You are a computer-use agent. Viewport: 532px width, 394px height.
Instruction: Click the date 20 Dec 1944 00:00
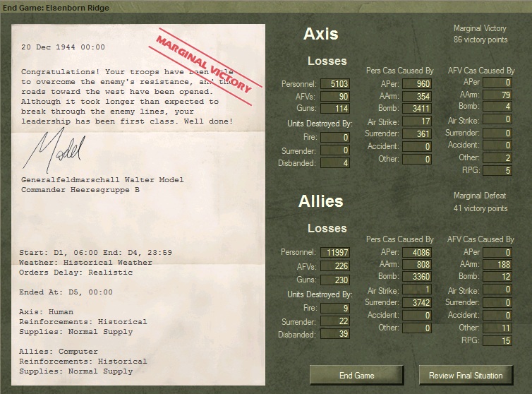point(63,47)
